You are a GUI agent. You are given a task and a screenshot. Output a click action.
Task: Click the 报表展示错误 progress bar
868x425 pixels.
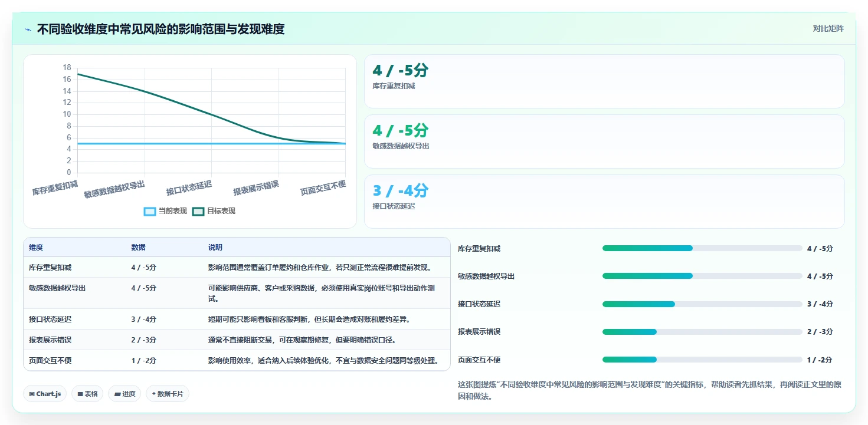coord(702,332)
